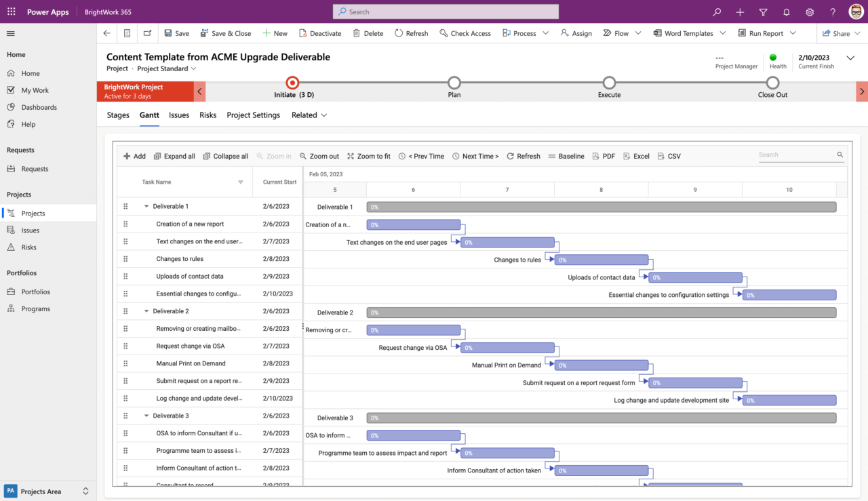Click Expand all in the Gantt toolbar
The height and width of the screenshot is (501, 868).
[174, 156]
